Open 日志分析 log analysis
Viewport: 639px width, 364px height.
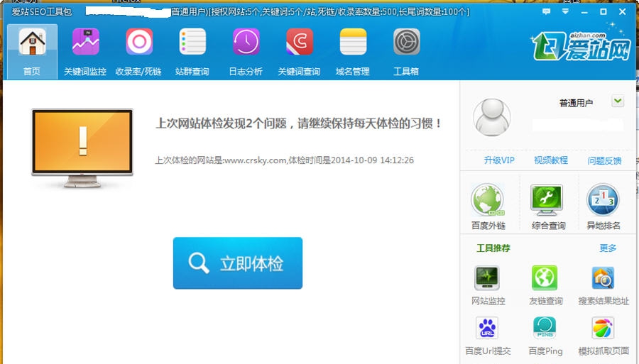[x=246, y=51]
